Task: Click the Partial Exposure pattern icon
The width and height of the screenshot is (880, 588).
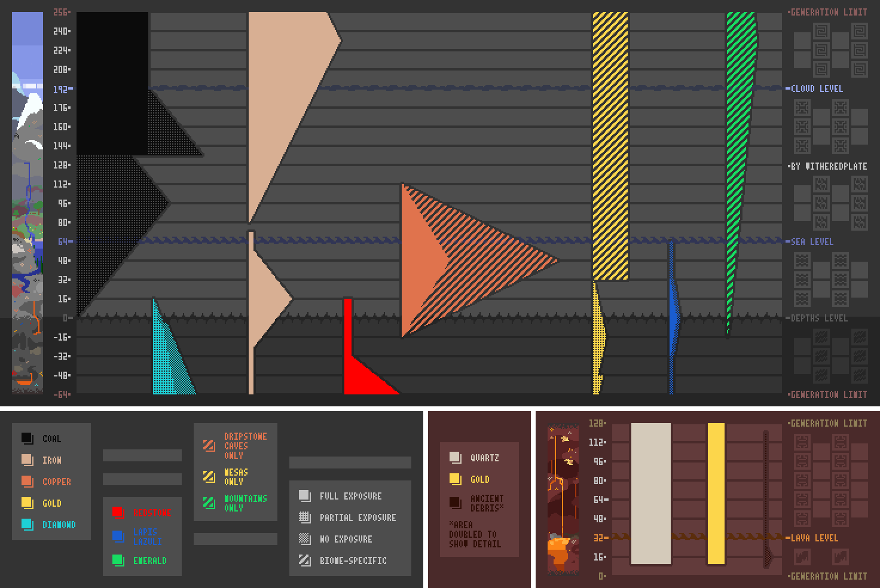Action: (x=304, y=517)
